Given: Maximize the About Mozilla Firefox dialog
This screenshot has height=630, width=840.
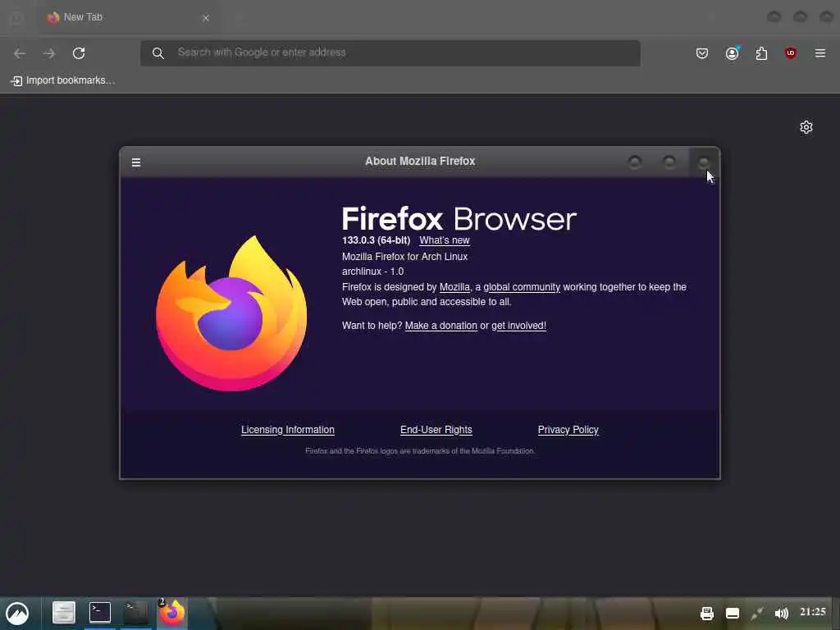Looking at the screenshot, I should [669, 162].
